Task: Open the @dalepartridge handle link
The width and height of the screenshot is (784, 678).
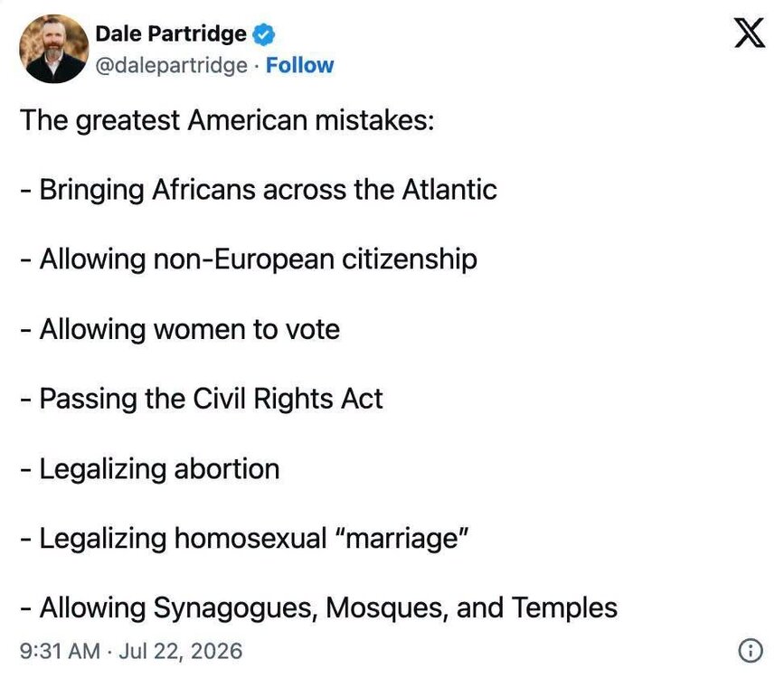Action: tap(171, 65)
